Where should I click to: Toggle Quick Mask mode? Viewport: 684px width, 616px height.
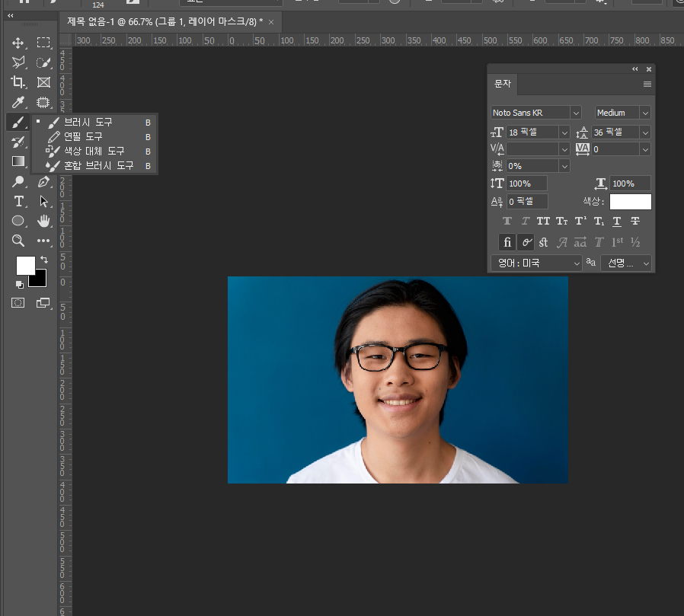18,302
